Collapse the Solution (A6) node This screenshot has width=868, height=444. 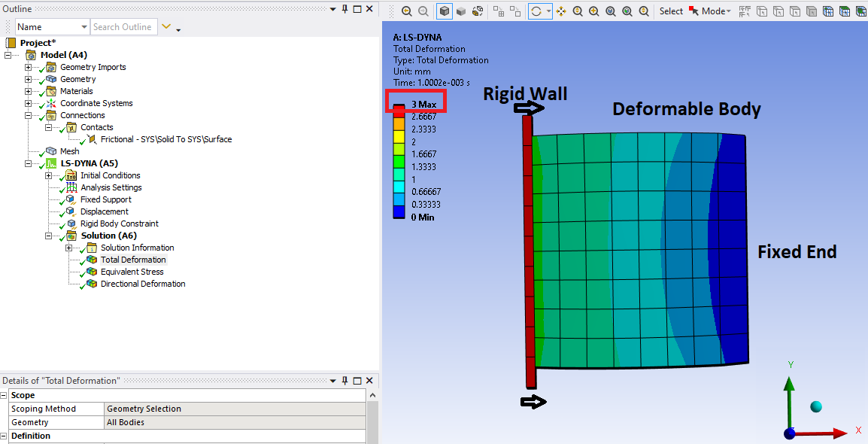(x=48, y=236)
